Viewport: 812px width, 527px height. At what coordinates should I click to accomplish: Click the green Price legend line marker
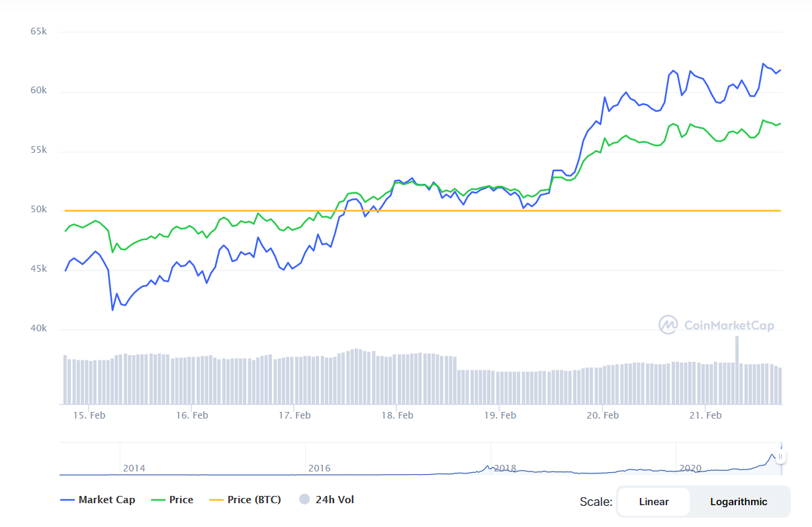(158, 501)
